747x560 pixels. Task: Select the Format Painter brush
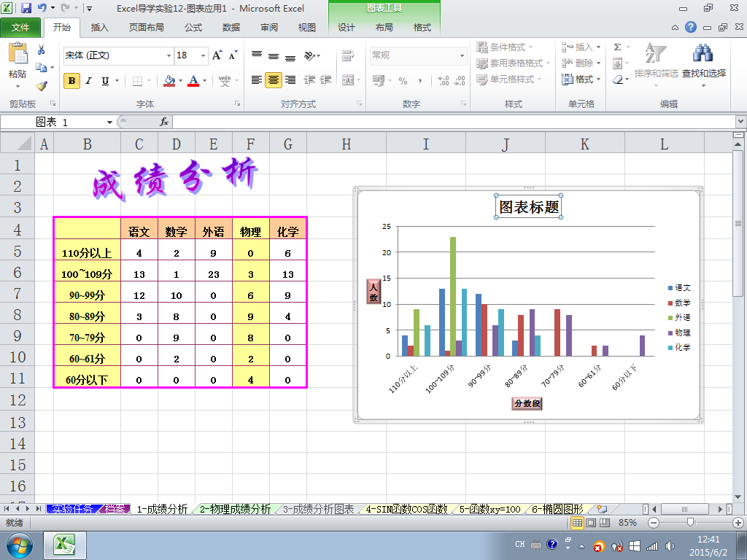tap(42, 86)
